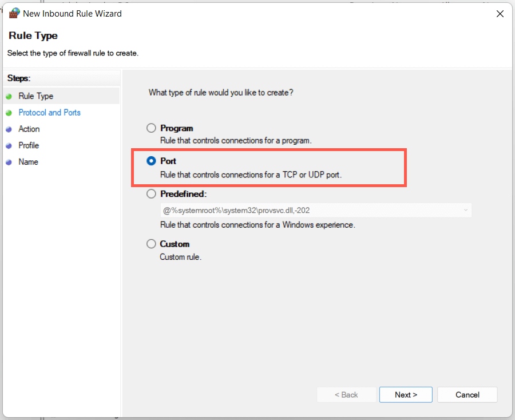Select the Program radio button
The height and width of the screenshot is (420, 515).
tap(151, 128)
